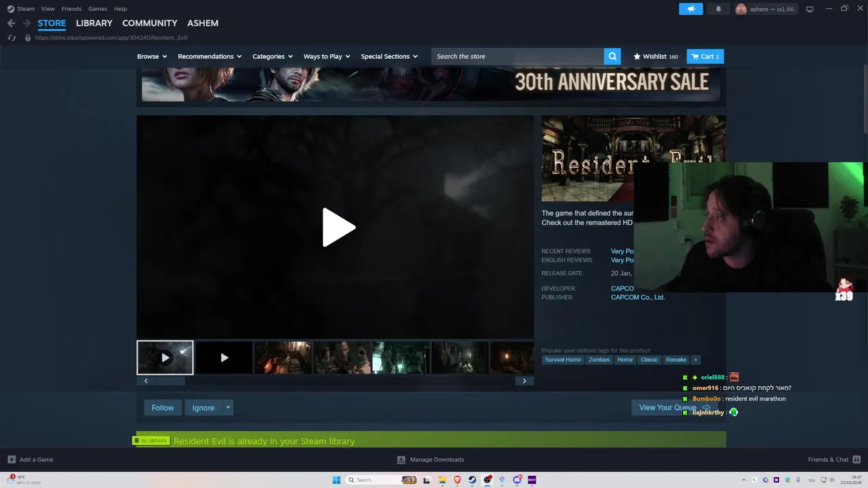868x488 pixels.
Task: Open the Windows Start menu
Action: 336,480
